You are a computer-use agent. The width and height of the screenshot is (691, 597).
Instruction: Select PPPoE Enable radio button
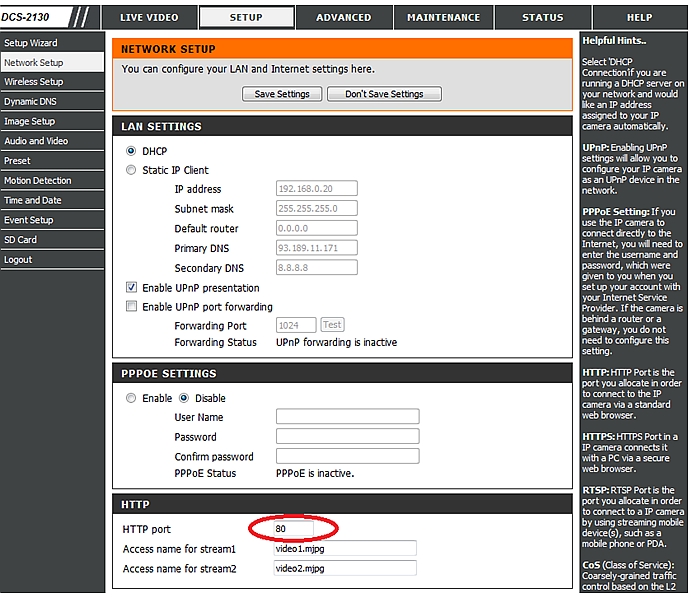click(131, 398)
